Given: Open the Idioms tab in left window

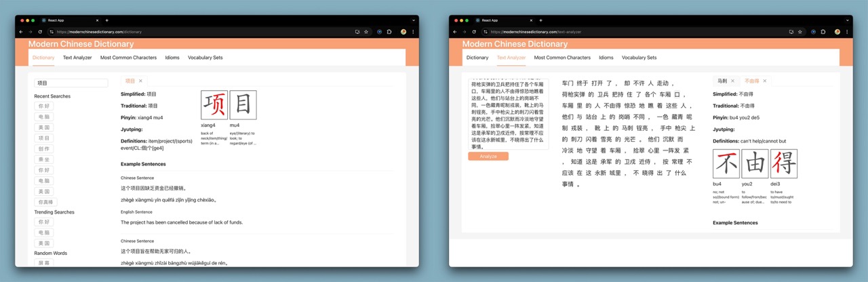Looking at the screenshot, I should click(x=172, y=58).
